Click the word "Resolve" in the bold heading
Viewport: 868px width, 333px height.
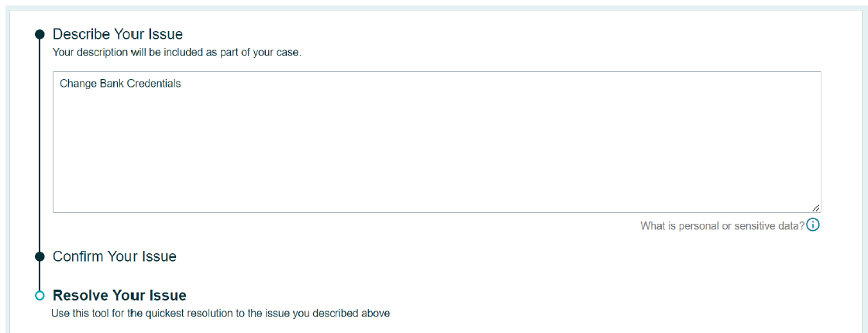(x=80, y=295)
